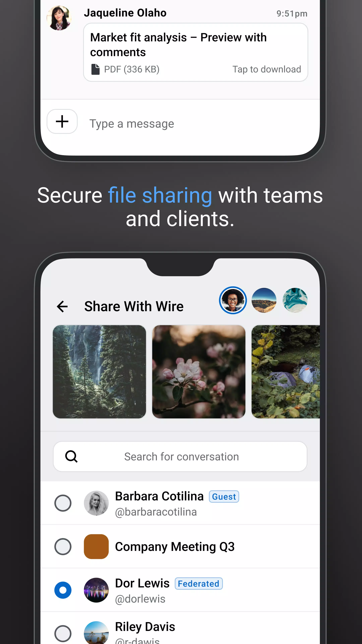
Task: Expand the Guest badge on Barbara Cotilina
Action: click(x=224, y=496)
